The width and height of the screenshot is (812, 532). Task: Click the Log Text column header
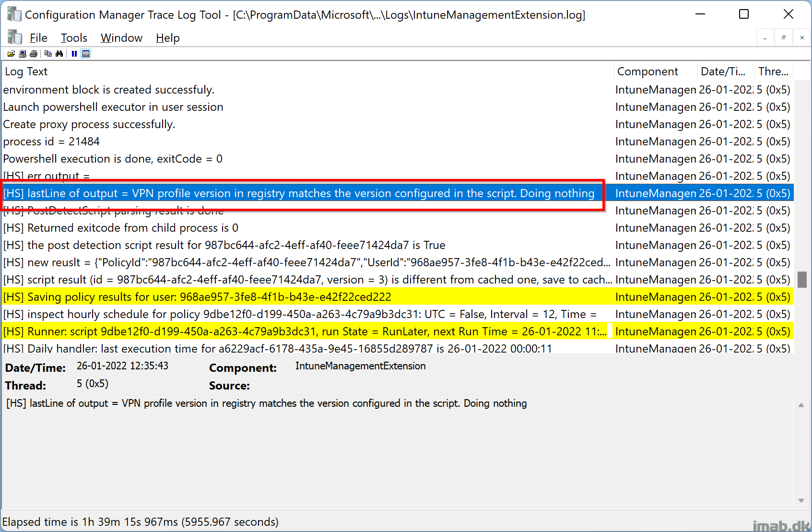(x=308, y=71)
